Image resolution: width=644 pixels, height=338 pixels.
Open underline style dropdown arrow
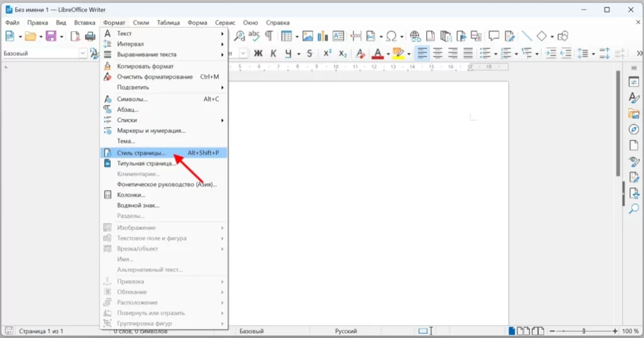(x=299, y=54)
